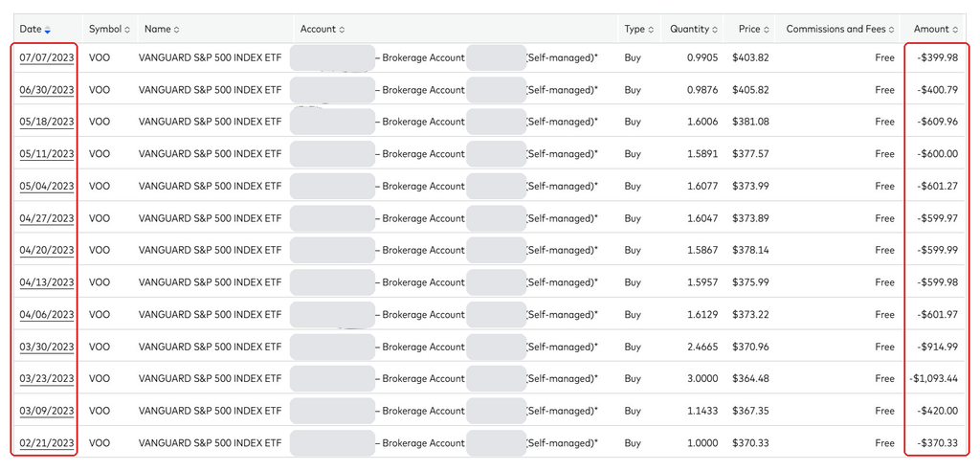Click quantity 1.1433 cell
Viewport: 980px width, 471px height.
703,411
